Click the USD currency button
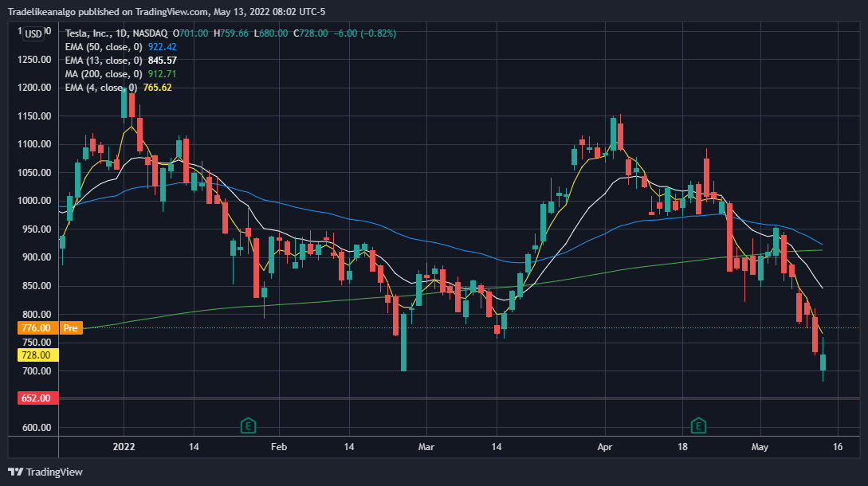Screen dimensions: 868x486 click(33, 33)
